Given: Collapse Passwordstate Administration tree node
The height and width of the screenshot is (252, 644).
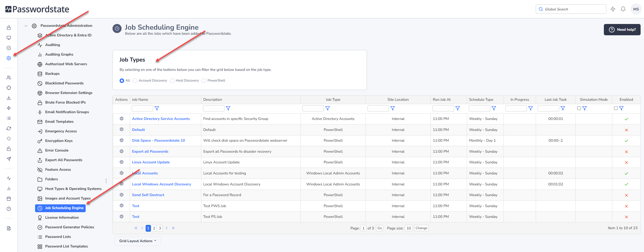Looking at the screenshot, I should (x=26, y=26).
